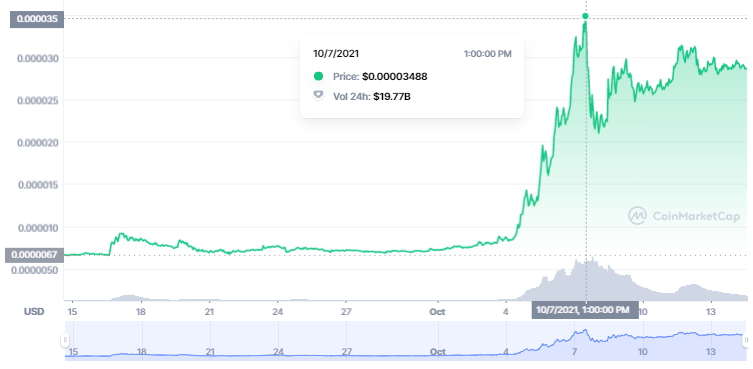753x369 pixels.
Task: Click the volume shield icon in tooltip
Action: coord(318,97)
